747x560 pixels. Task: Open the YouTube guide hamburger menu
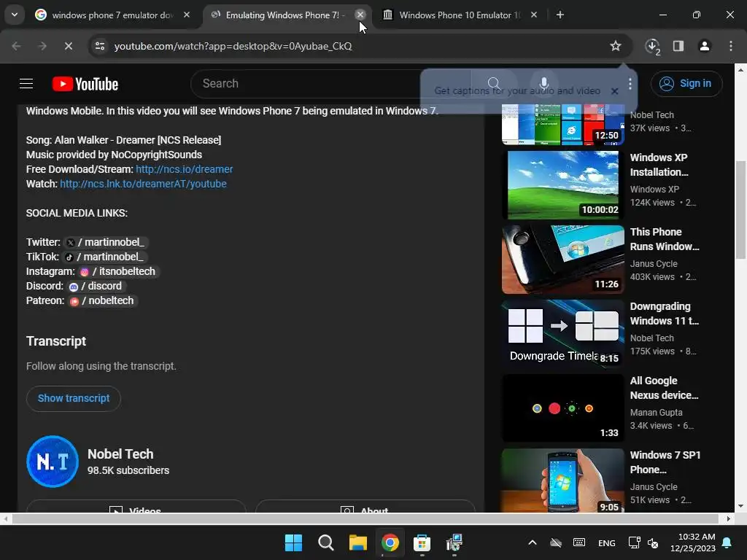coord(26,84)
